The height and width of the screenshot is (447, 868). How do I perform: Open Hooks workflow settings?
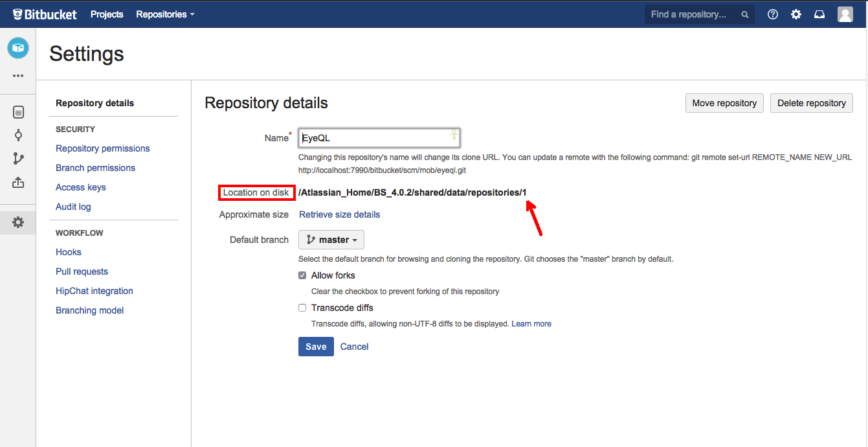(69, 252)
